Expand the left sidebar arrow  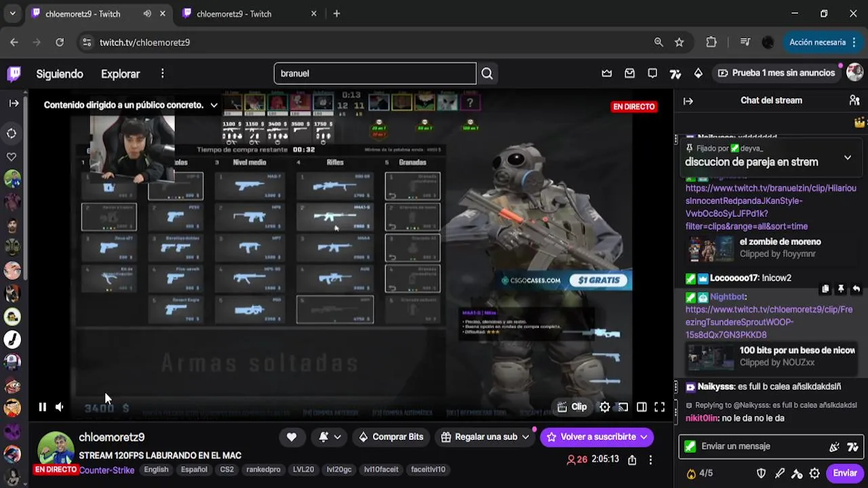14,103
